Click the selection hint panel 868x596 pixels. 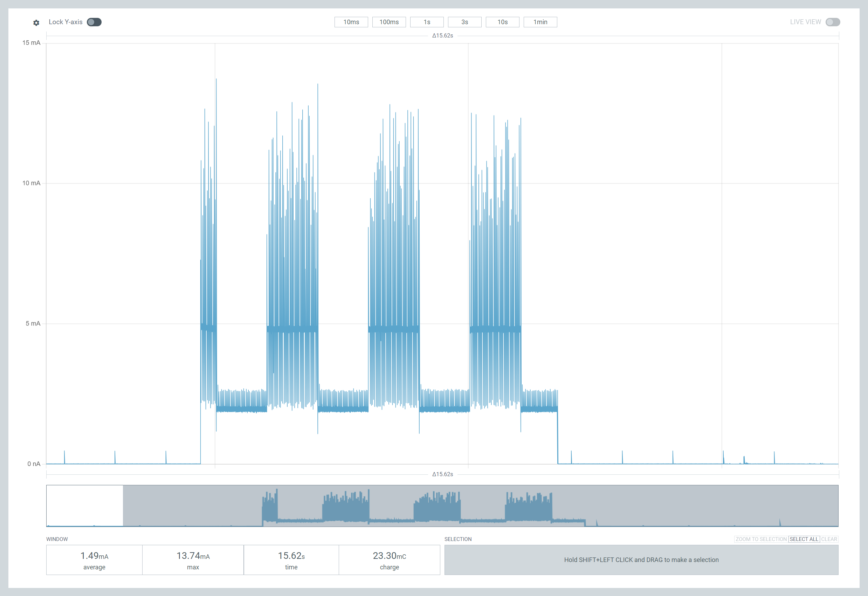[641, 560]
